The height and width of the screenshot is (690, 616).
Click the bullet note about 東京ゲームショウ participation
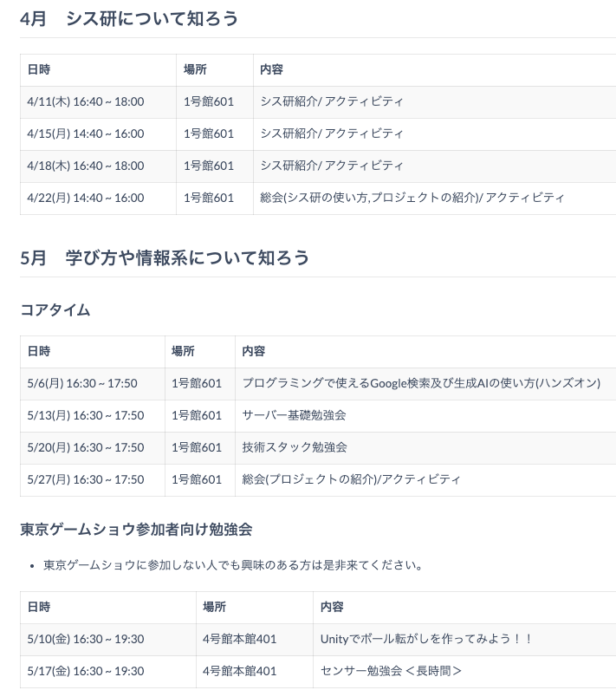pos(233,565)
